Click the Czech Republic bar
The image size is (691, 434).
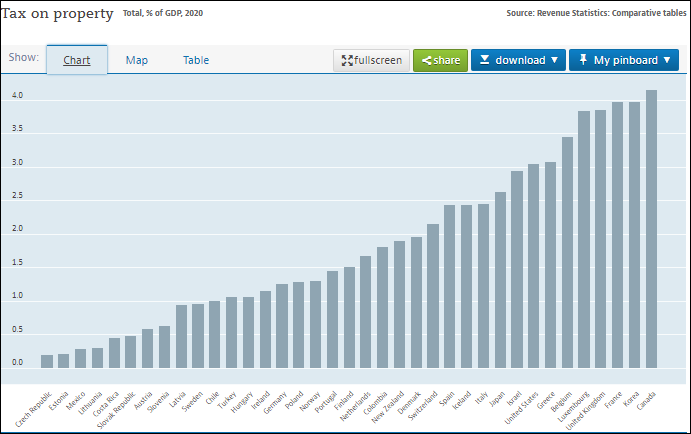[x=47, y=361]
